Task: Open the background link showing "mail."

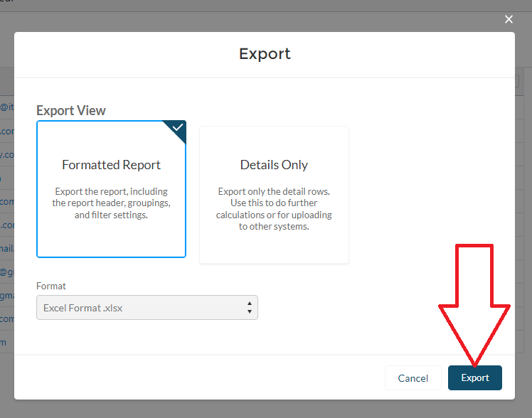Action: click(6, 248)
